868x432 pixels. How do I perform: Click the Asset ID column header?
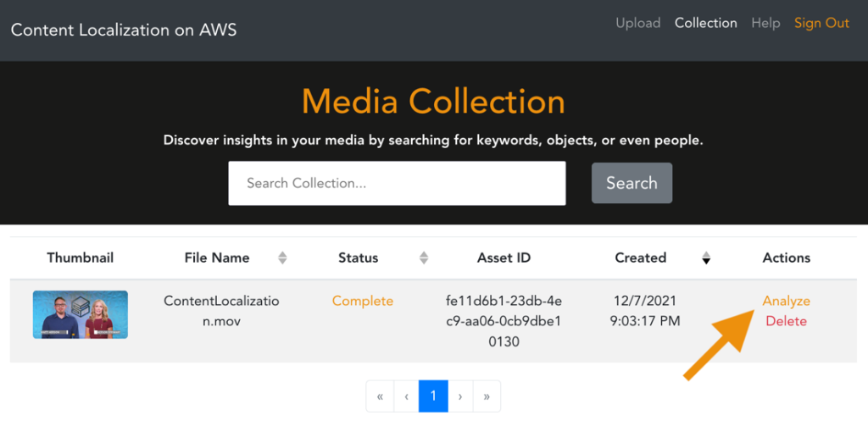click(504, 258)
